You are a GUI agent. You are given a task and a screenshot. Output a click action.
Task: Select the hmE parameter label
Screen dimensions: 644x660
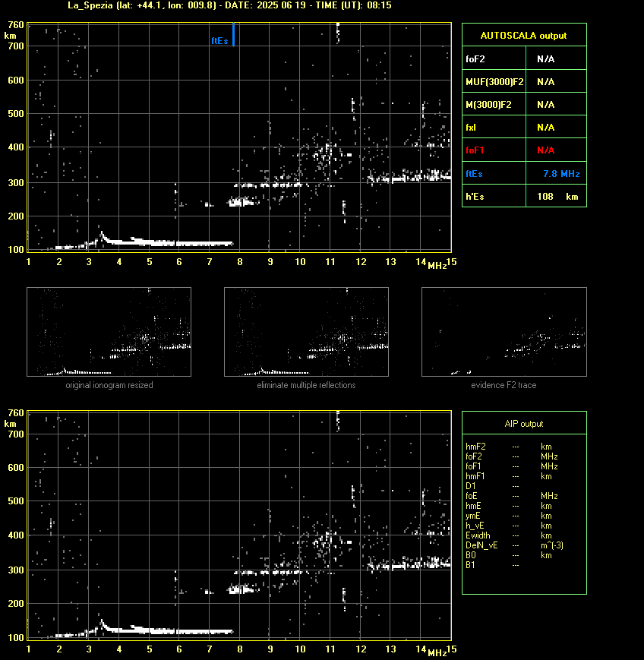473,506
